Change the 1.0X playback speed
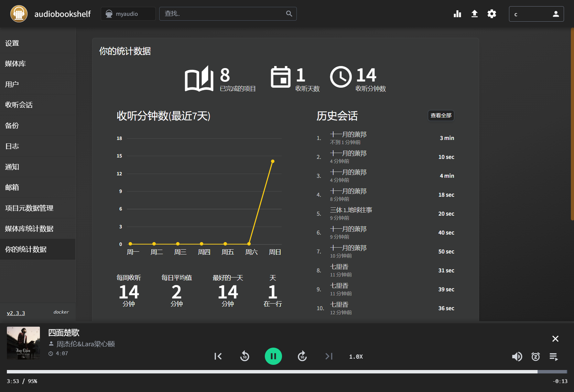Viewport: 574px width, 392px height. [x=356, y=357]
